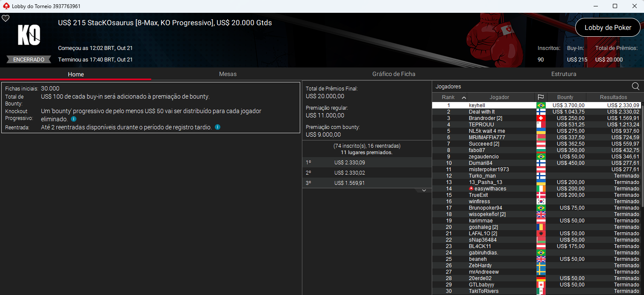Expand the prize payouts list chevron
Viewport: 644px width, 295px height.
(424, 190)
